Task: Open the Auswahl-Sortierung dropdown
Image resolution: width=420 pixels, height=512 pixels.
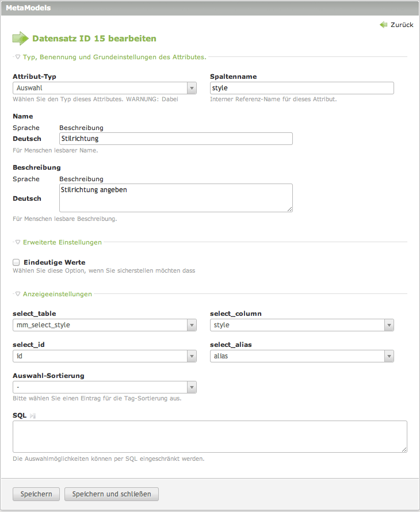Action: pos(105,387)
